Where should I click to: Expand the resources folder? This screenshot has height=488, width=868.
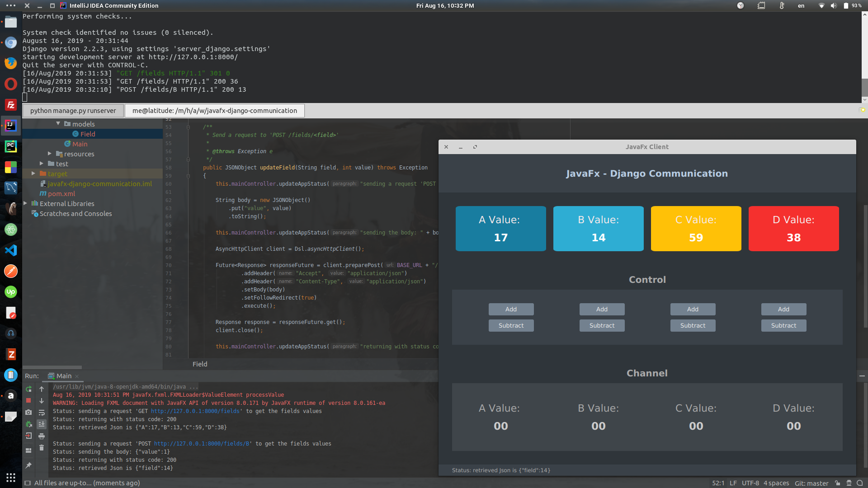50,154
